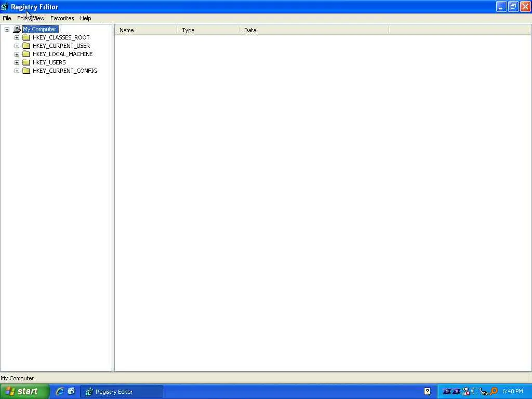Expand the HKEY_USERS key
Image resolution: width=532 pixels, height=399 pixels.
17,62
